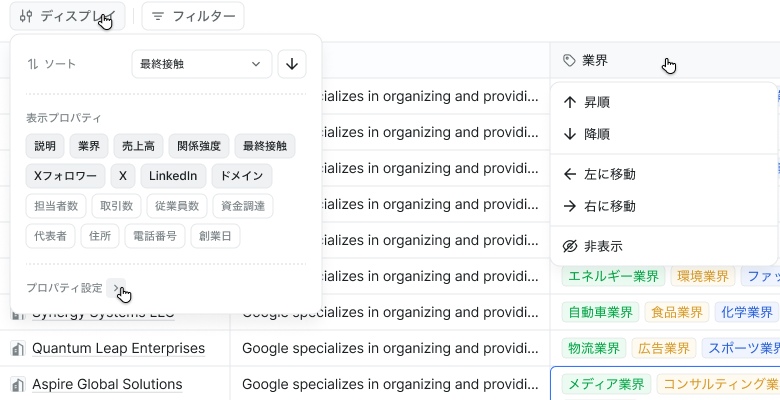Click the 自動車業界 tag

pyautogui.click(x=600, y=312)
